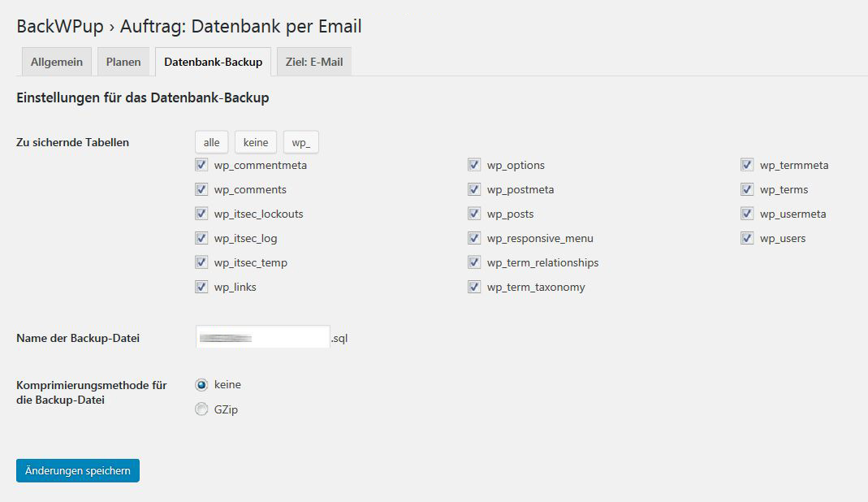The width and height of the screenshot is (868, 502).
Task: Toggle the wp_terms checkbox
Action: [747, 189]
